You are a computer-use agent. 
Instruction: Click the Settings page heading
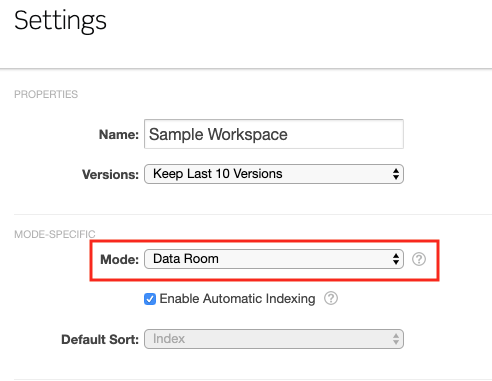pyautogui.click(x=60, y=21)
